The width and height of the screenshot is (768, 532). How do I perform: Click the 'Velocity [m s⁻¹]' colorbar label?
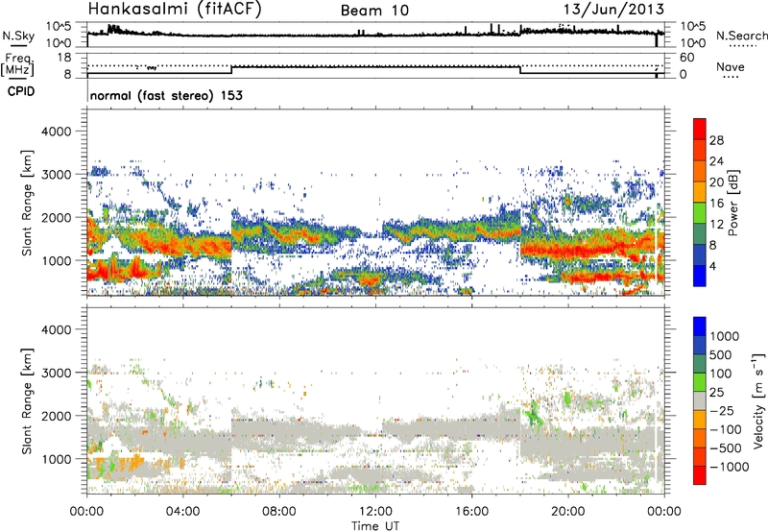point(758,400)
